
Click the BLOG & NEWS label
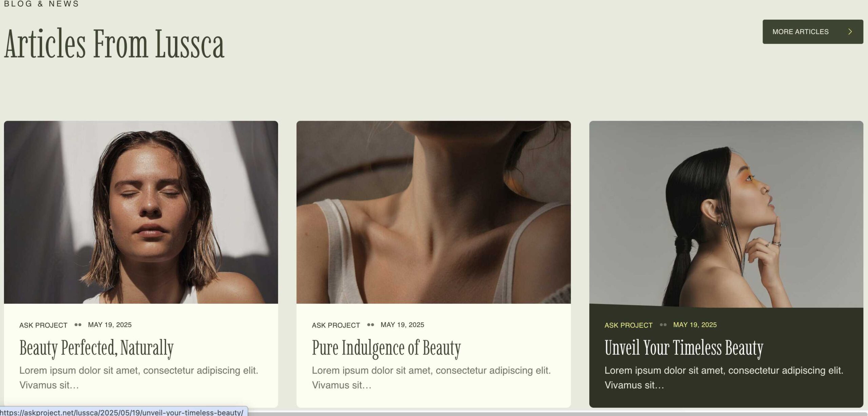(41, 4)
